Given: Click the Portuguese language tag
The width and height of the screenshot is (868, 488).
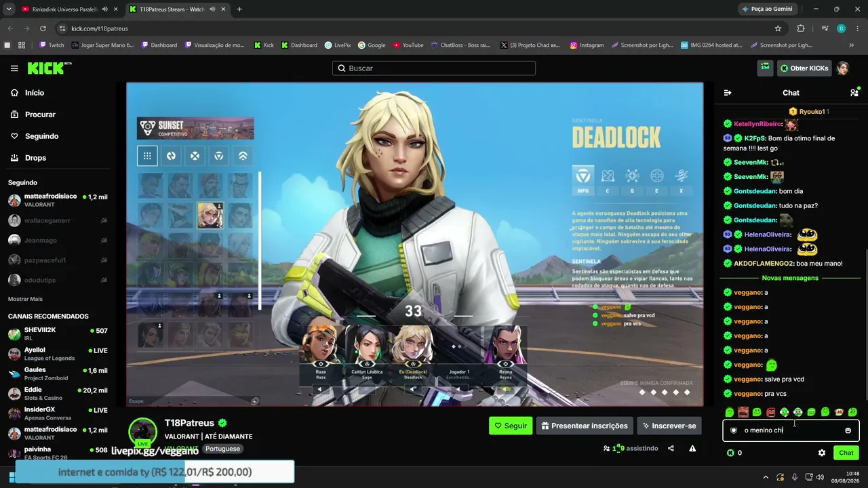Looking at the screenshot, I should click(222, 449).
